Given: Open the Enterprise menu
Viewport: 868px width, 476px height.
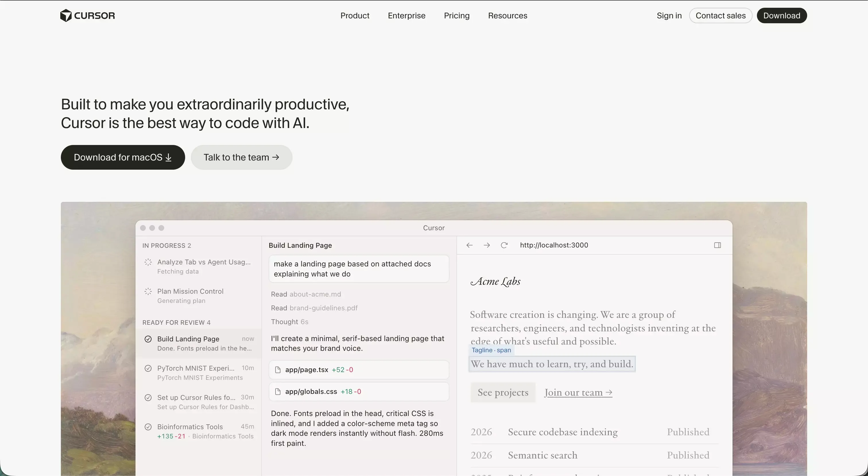Looking at the screenshot, I should (x=406, y=16).
